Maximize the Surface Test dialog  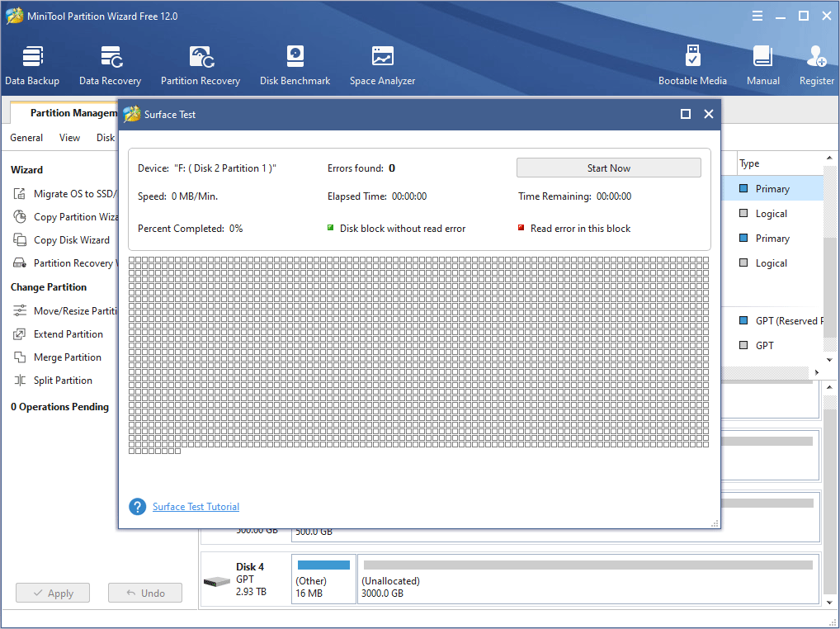(686, 114)
